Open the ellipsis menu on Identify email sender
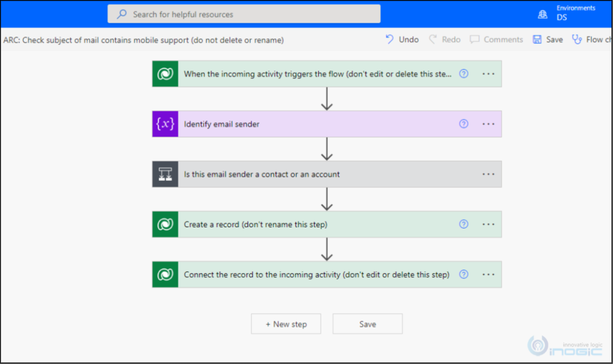The image size is (613, 364). tap(488, 124)
